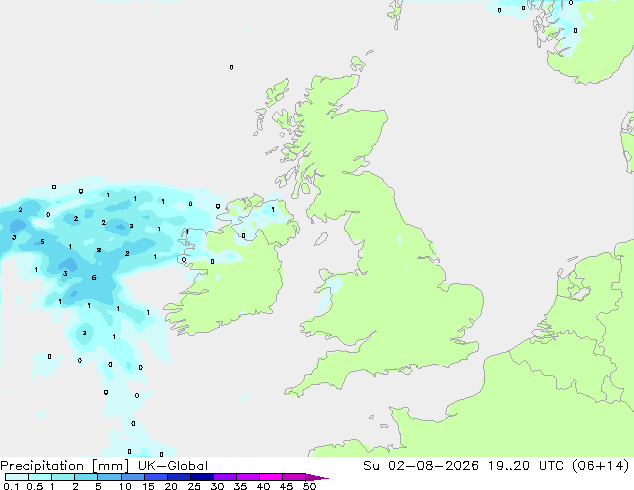Click the 40–45 mm bright magenta swatch
Viewport: 634px width, 490px height.
click(271, 477)
